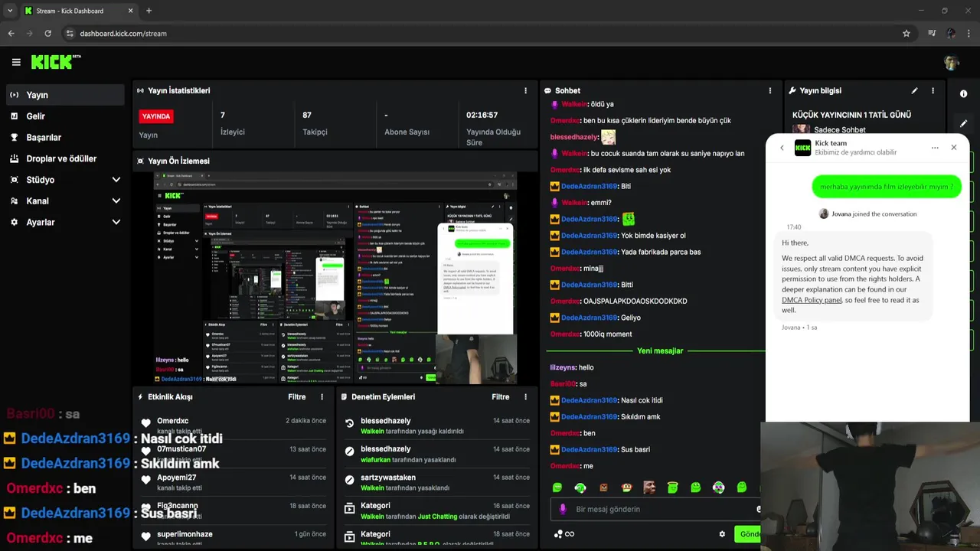980x551 pixels.
Task: Open the Etkinlik Akışı three-dot menu
Action: tap(322, 397)
